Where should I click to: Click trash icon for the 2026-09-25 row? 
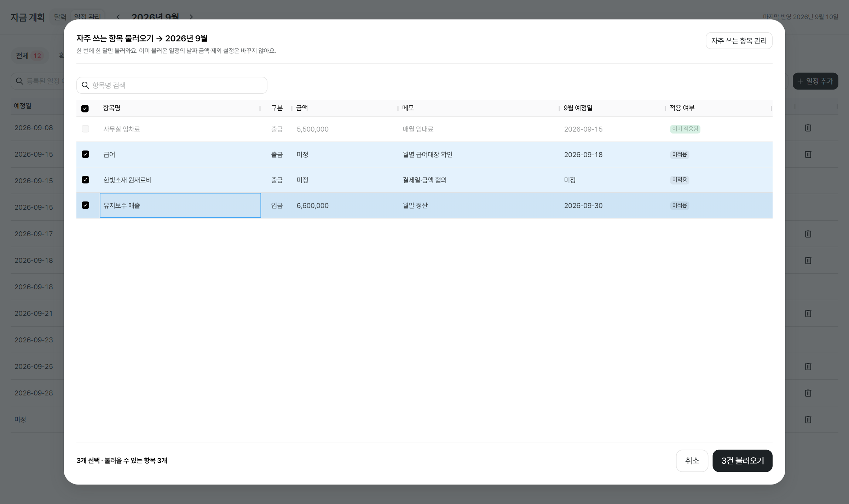click(808, 366)
